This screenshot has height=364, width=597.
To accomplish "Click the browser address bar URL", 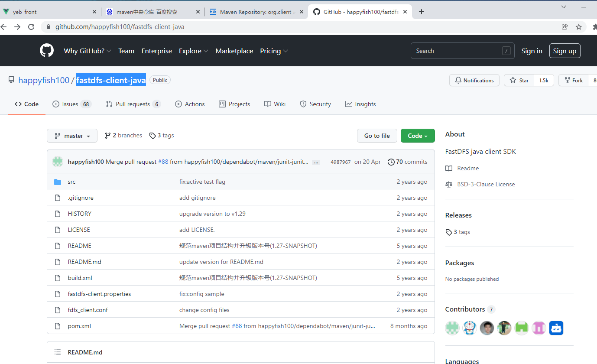I will 120,27.
